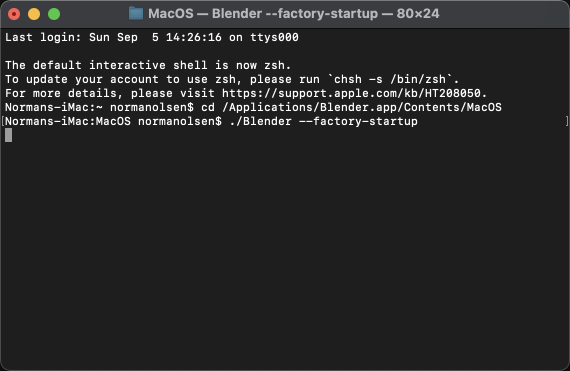Minimize the window using the yellow button
The height and width of the screenshot is (371, 570).
coord(34,14)
